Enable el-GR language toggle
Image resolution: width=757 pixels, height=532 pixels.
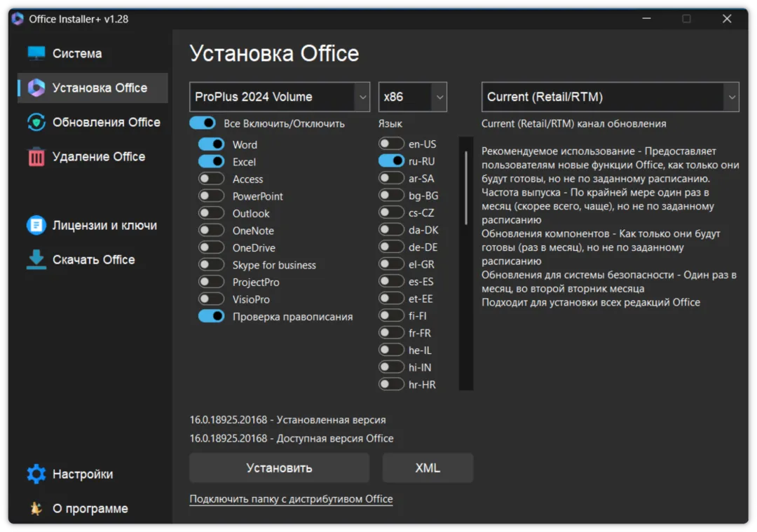391,264
